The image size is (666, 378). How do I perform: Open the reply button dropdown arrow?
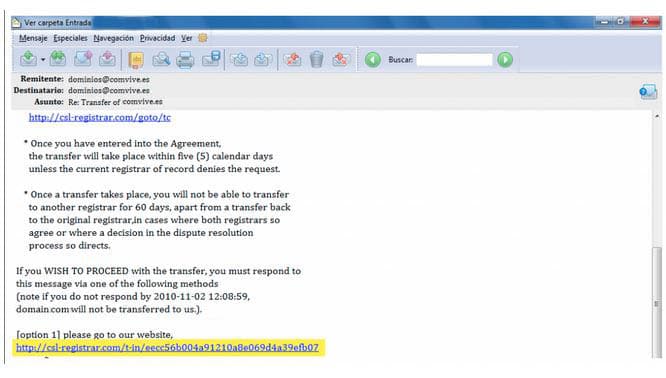pos(43,60)
